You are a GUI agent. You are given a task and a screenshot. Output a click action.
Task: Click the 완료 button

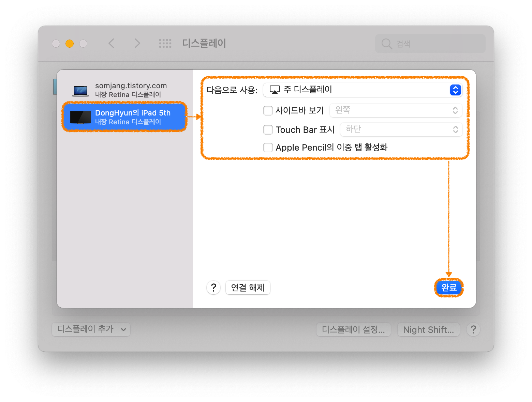click(x=449, y=288)
